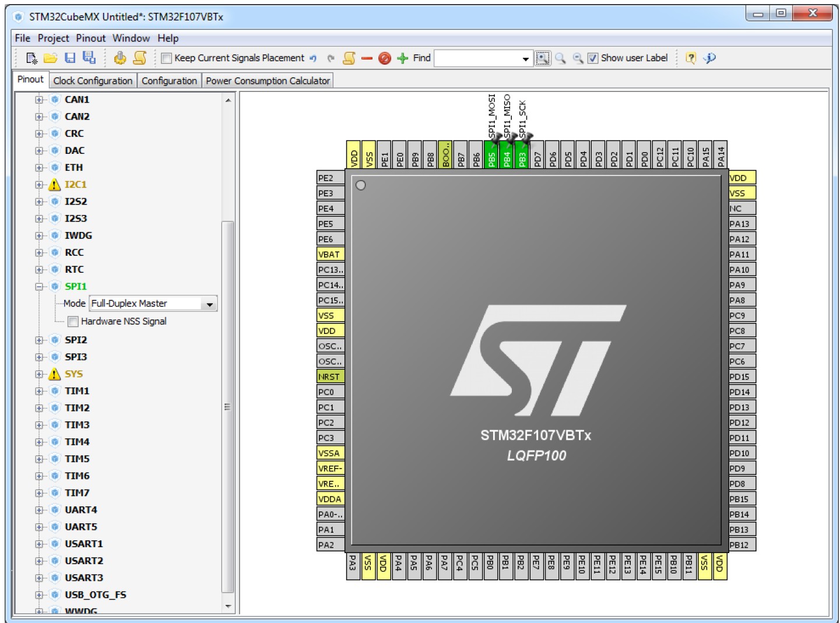Expand the RTC tree node

[x=39, y=270]
